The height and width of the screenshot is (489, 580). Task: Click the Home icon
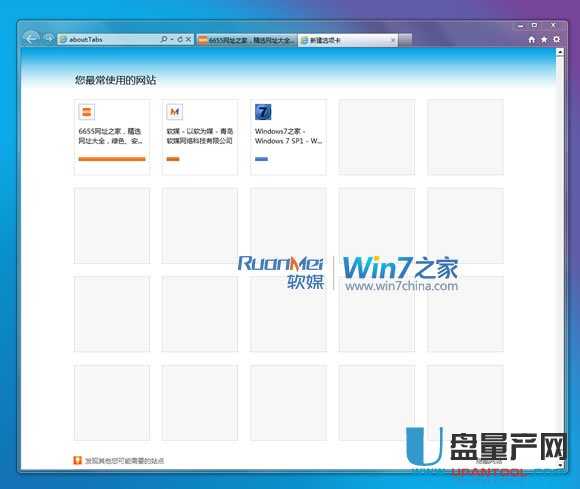532,40
